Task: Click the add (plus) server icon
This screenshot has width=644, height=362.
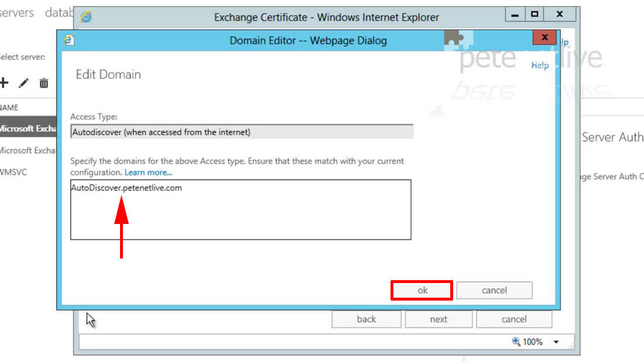Action: click(x=4, y=83)
